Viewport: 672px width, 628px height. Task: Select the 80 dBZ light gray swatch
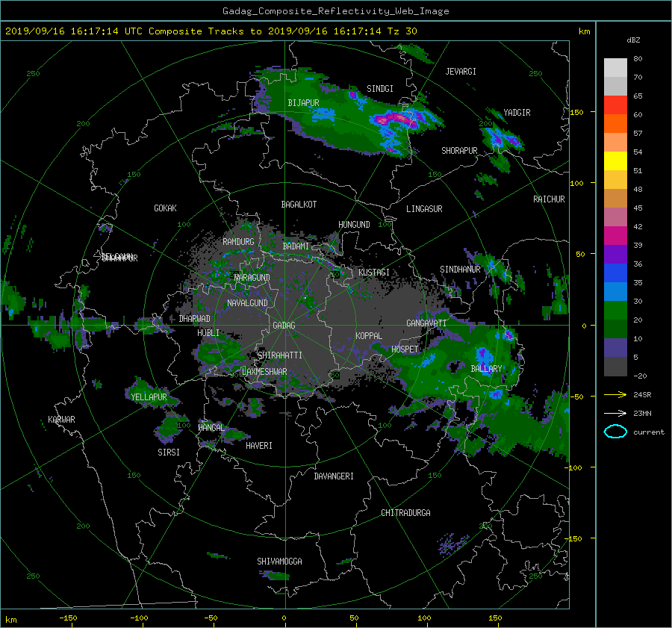pyautogui.click(x=615, y=68)
